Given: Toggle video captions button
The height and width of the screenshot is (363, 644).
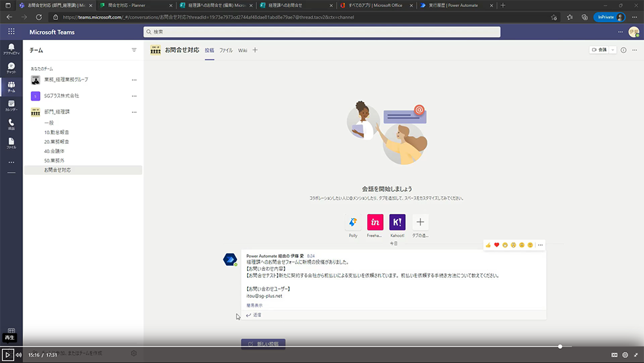Looking at the screenshot, I should click(x=614, y=355).
